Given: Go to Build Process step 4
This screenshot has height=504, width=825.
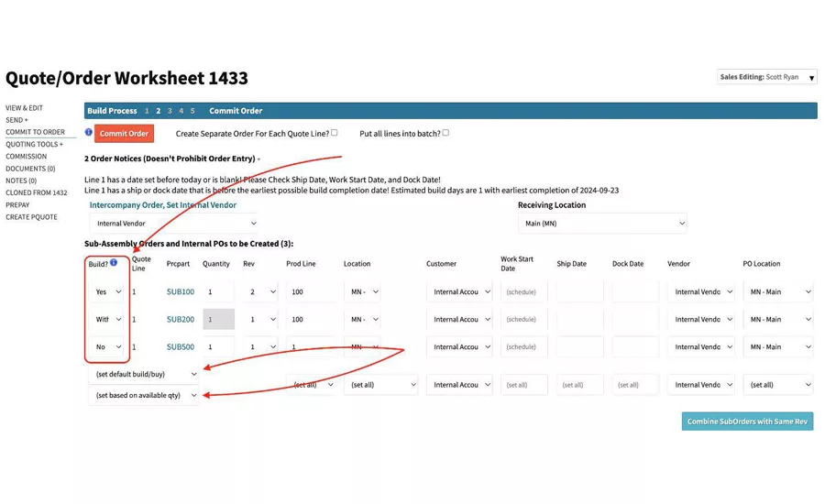Looking at the screenshot, I should click(x=181, y=111).
